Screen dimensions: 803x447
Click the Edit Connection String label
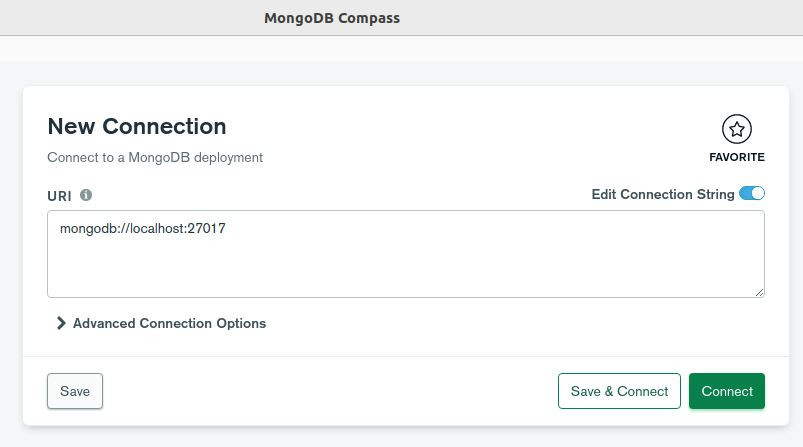662,194
